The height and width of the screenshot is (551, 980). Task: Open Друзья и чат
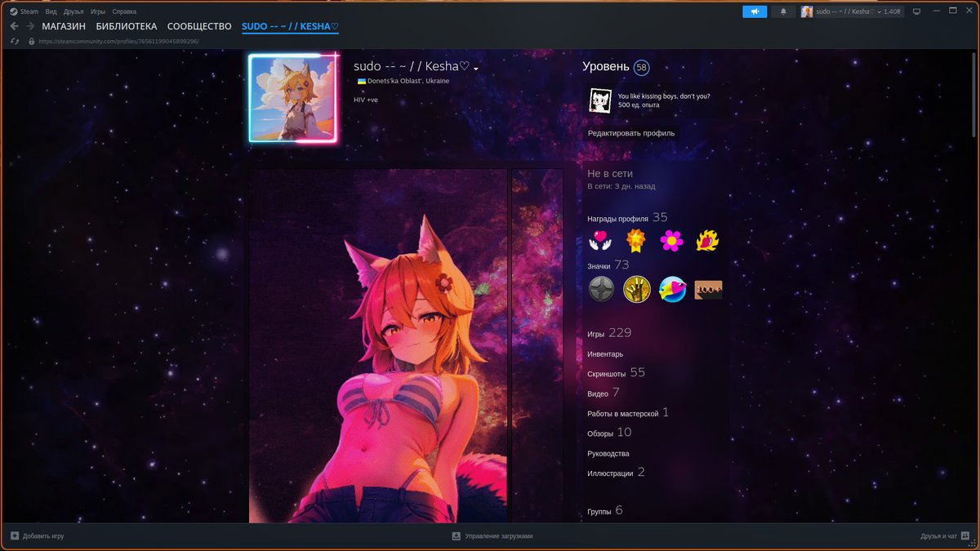pyautogui.click(x=945, y=536)
